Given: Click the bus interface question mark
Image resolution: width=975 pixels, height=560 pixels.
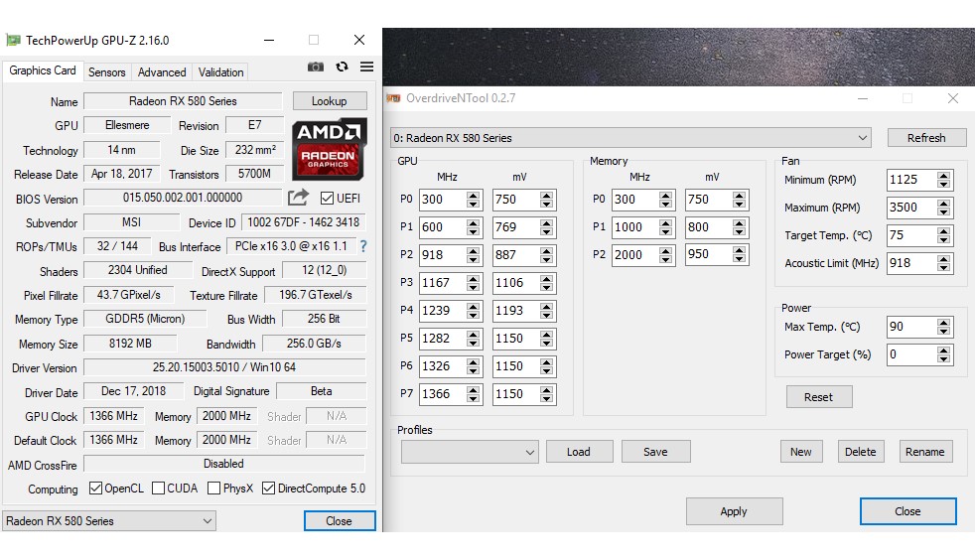Looking at the screenshot, I should tap(363, 246).
